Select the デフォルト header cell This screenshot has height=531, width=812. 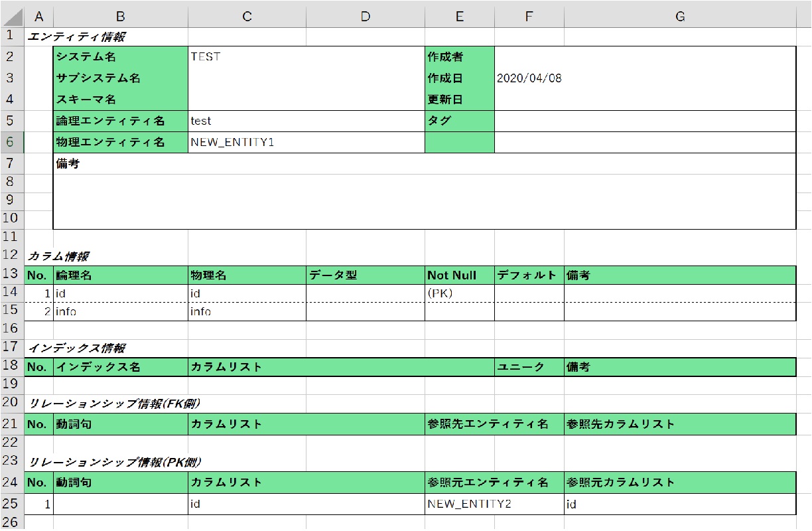click(529, 275)
